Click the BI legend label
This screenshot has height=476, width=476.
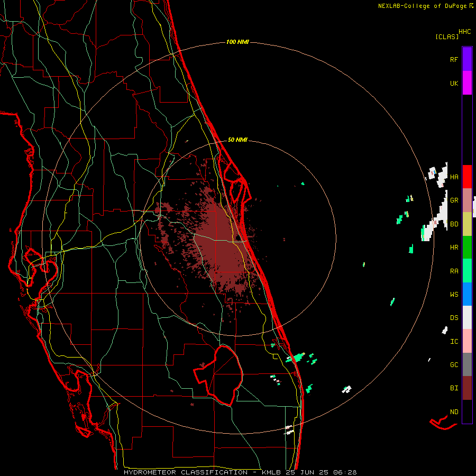(454, 388)
